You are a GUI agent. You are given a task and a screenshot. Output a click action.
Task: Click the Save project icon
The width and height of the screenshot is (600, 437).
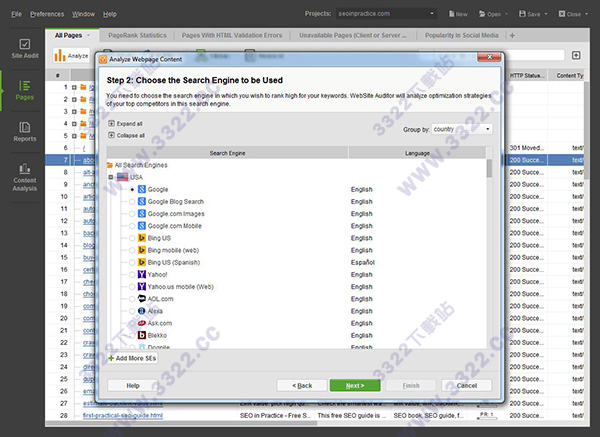coord(522,14)
